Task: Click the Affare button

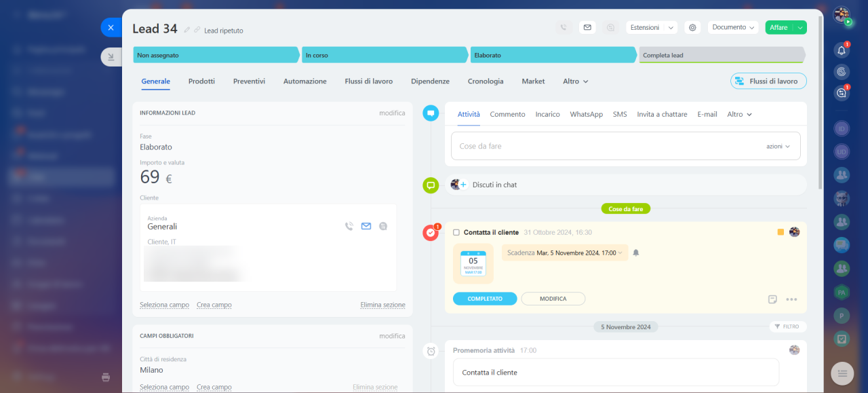Action: (779, 27)
